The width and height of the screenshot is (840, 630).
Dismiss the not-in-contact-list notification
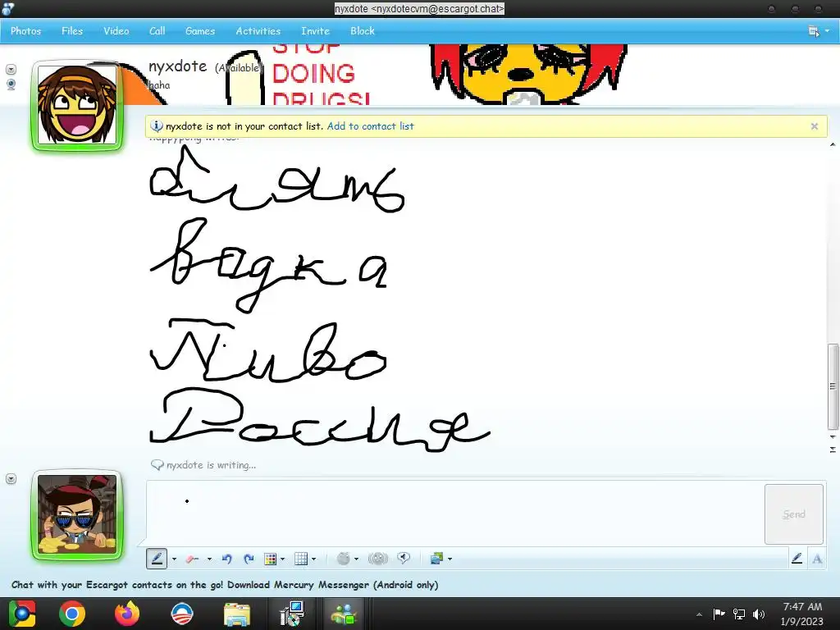815,126
